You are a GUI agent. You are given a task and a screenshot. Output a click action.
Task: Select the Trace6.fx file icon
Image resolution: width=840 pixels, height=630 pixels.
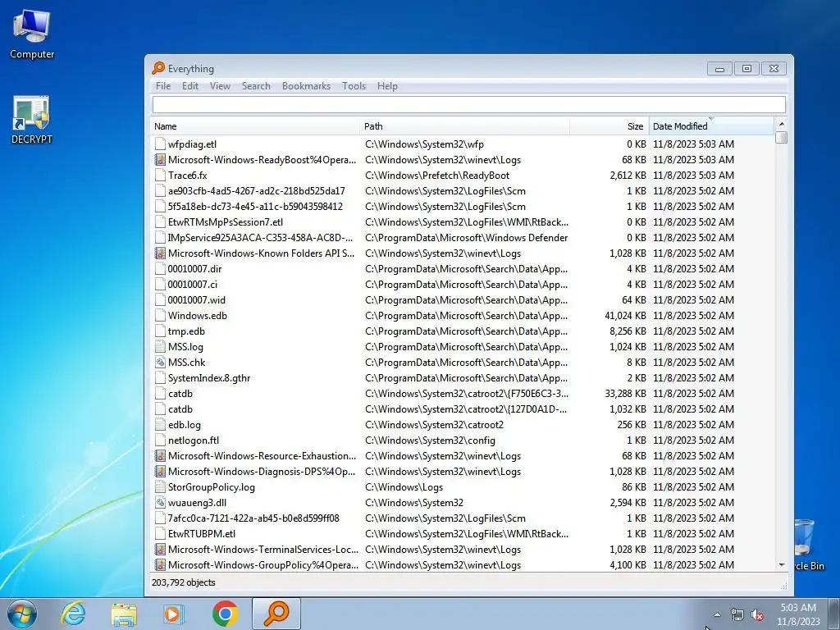click(x=160, y=176)
